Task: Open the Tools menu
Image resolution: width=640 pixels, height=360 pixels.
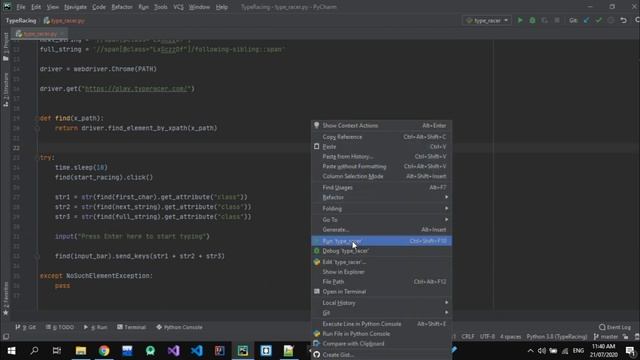Action: tap(160, 7)
